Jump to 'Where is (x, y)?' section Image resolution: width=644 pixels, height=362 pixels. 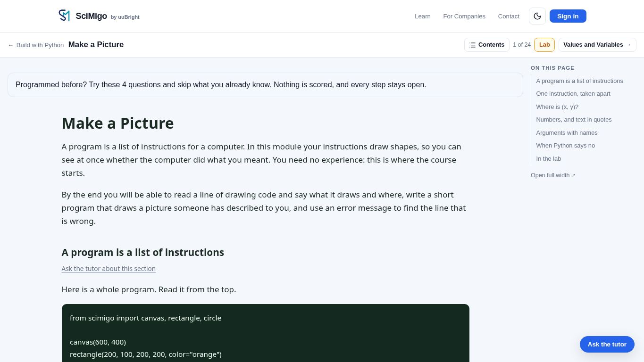557,107
